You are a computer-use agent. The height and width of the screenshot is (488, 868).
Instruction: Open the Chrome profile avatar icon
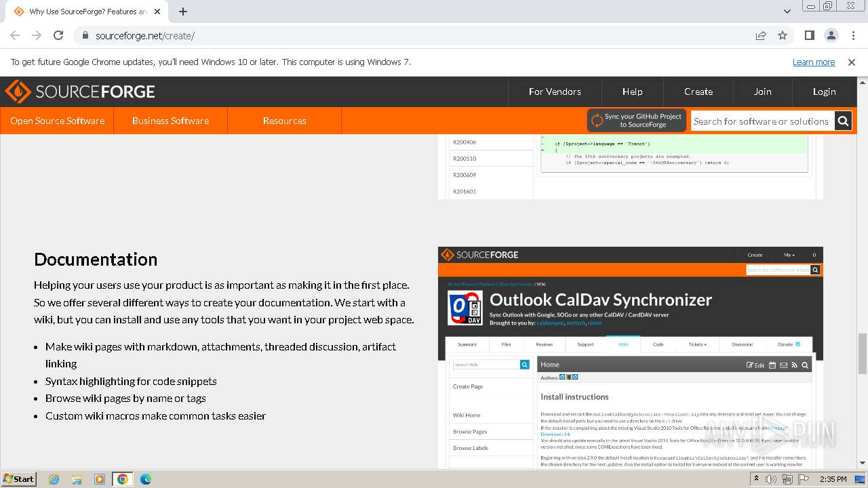[x=831, y=35]
